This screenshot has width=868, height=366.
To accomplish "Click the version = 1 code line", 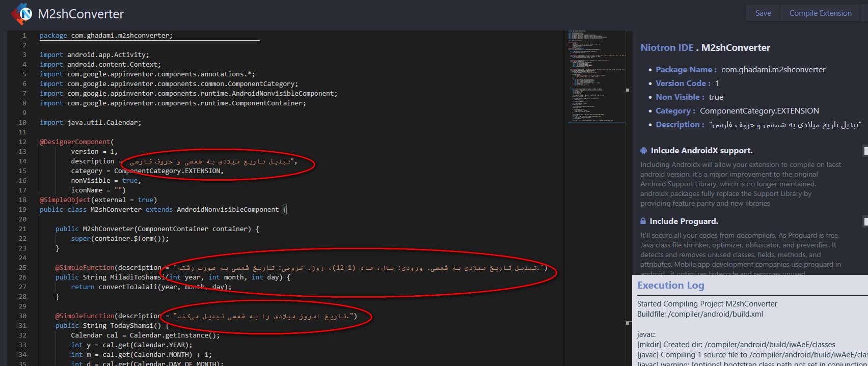I will click(94, 151).
